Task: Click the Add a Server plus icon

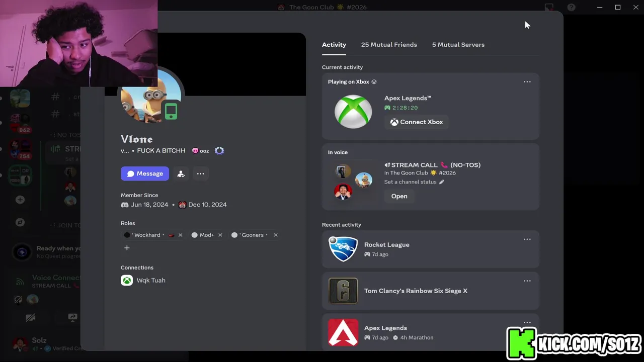Action: pyautogui.click(x=20, y=200)
